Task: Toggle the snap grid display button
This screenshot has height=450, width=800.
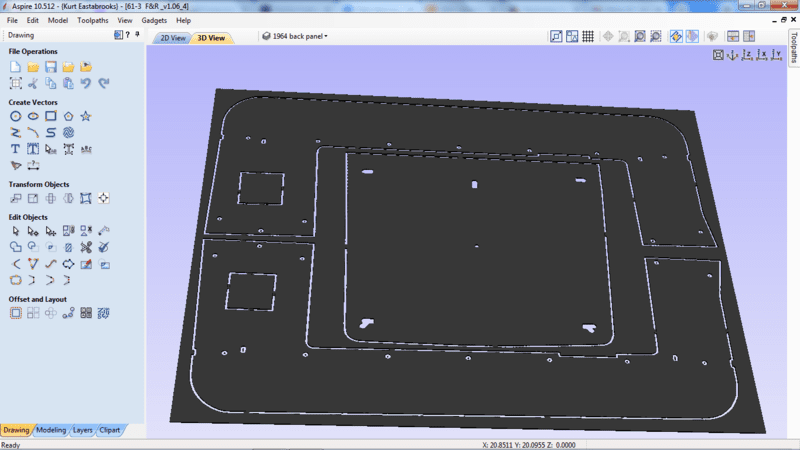Action: (589, 37)
